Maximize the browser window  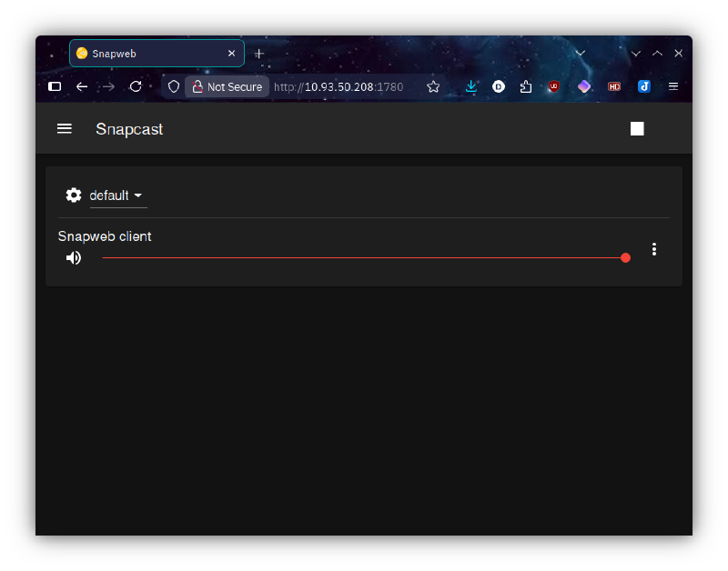(657, 54)
